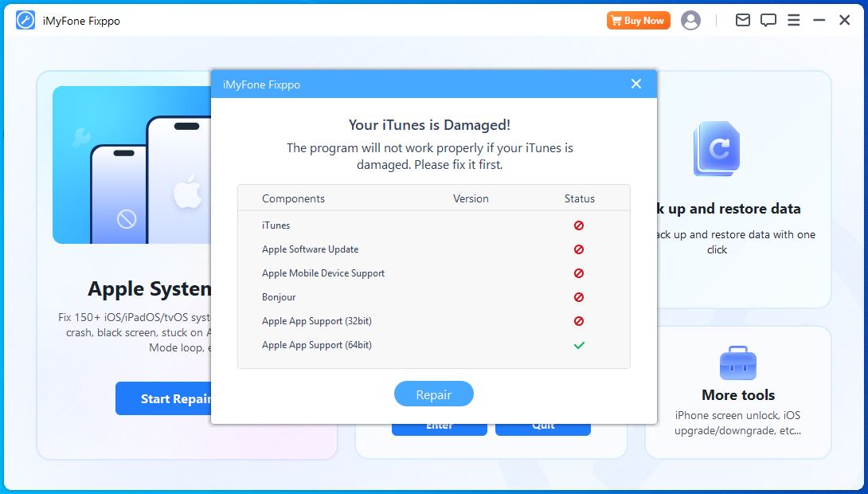This screenshot has height=494, width=868.
Task: Select Apple App Support (32bit) row
Action: coord(433,320)
